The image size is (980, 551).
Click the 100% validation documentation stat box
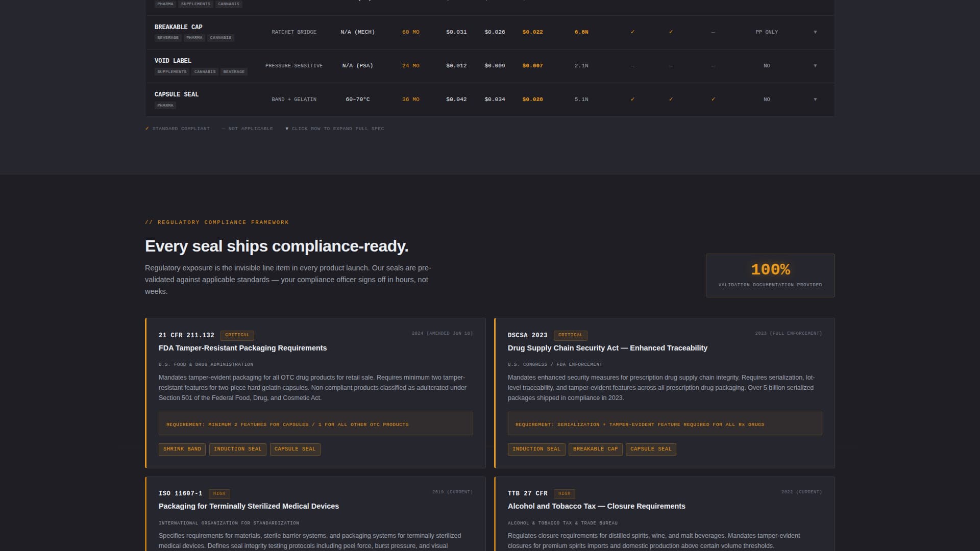click(x=770, y=275)
